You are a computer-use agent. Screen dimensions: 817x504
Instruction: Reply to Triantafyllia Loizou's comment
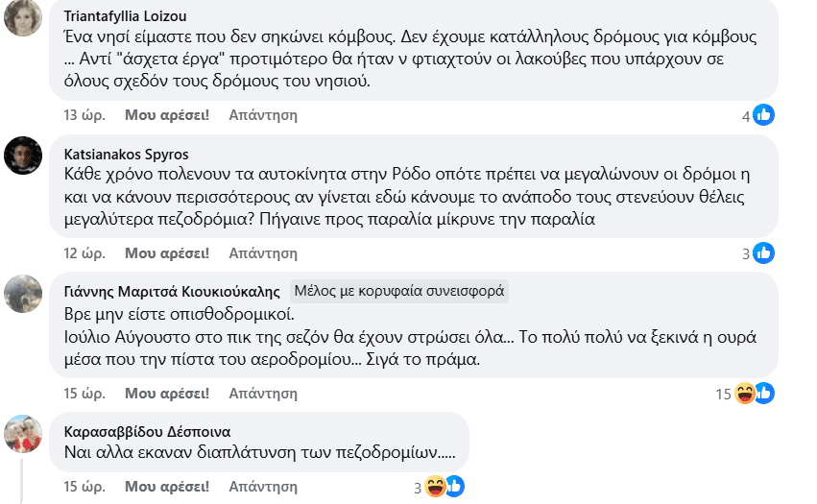click(x=263, y=115)
